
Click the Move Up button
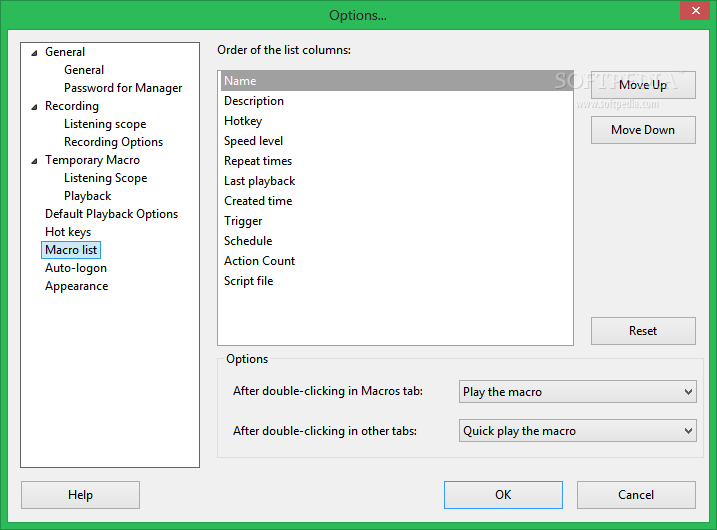click(x=643, y=85)
